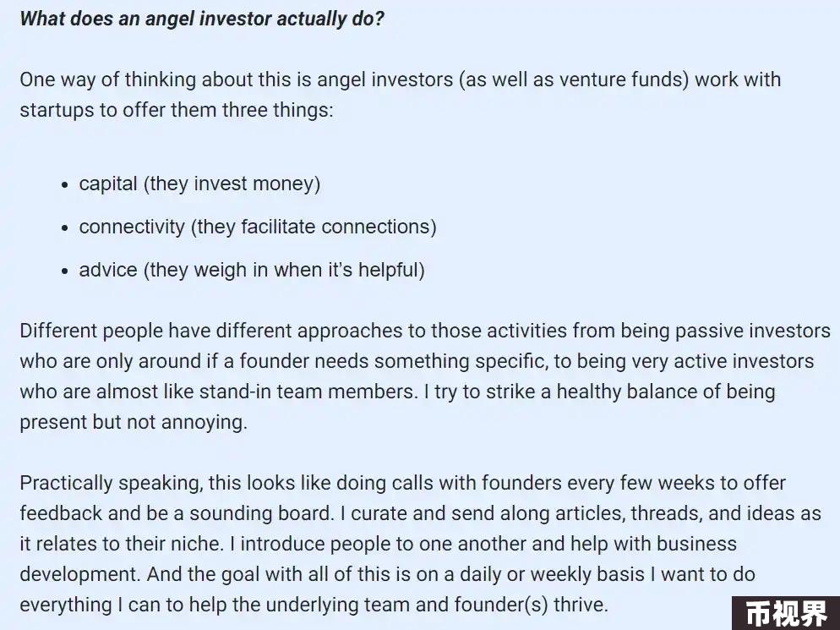Click the phrase "angel investors" in the first paragraph

(x=385, y=79)
